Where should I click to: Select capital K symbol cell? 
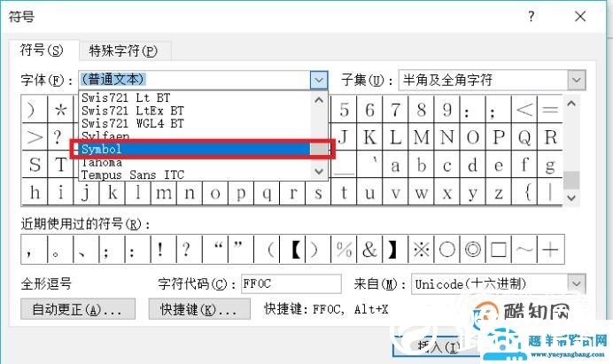coord(369,137)
